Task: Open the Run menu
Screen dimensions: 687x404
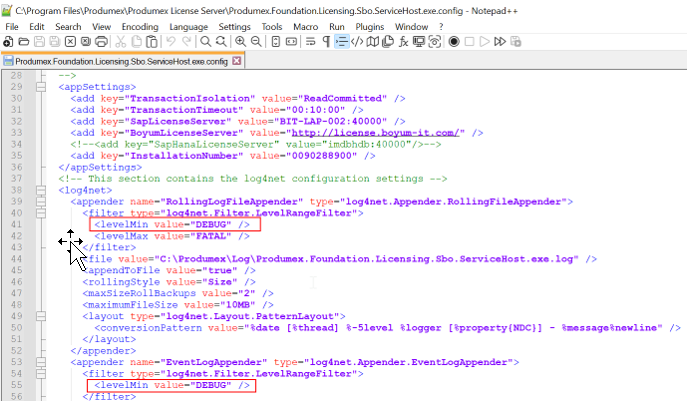Action: coord(337,27)
